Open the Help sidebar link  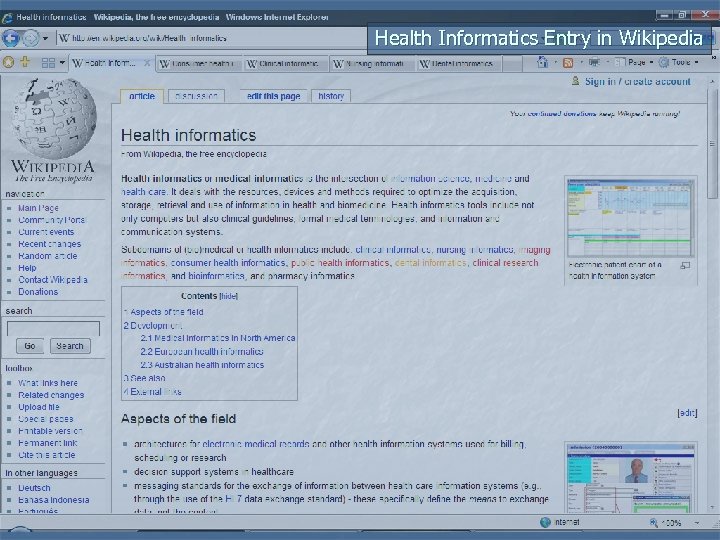click(27, 268)
